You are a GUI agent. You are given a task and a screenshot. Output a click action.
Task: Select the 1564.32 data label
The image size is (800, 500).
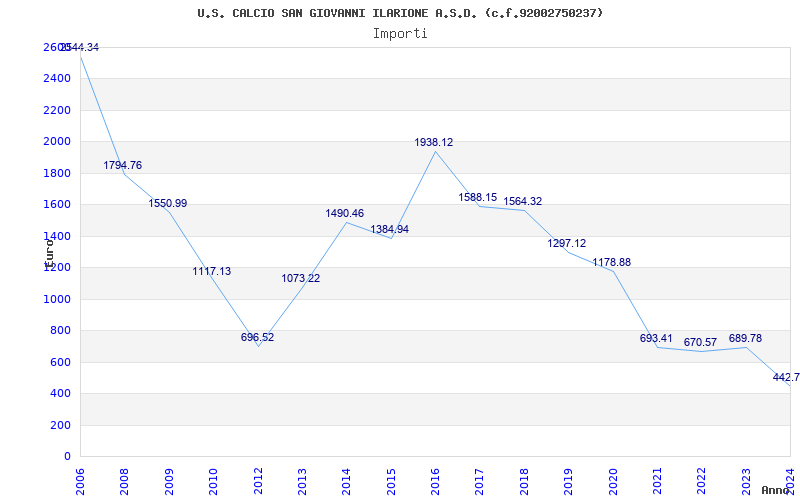click(523, 202)
